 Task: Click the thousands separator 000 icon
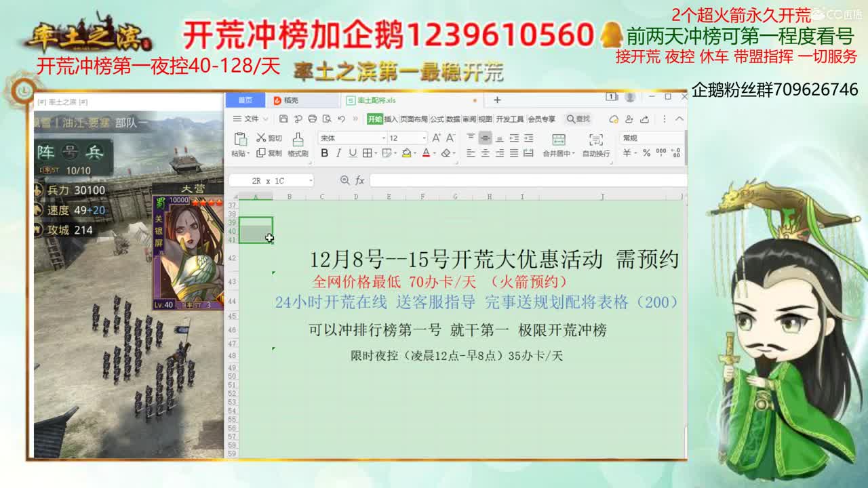pyautogui.click(x=661, y=153)
